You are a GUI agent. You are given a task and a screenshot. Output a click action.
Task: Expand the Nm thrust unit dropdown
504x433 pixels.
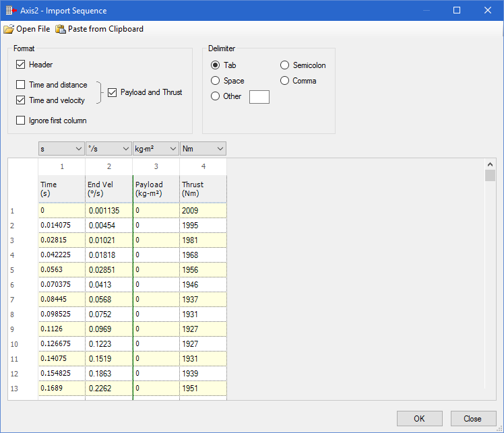point(203,148)
